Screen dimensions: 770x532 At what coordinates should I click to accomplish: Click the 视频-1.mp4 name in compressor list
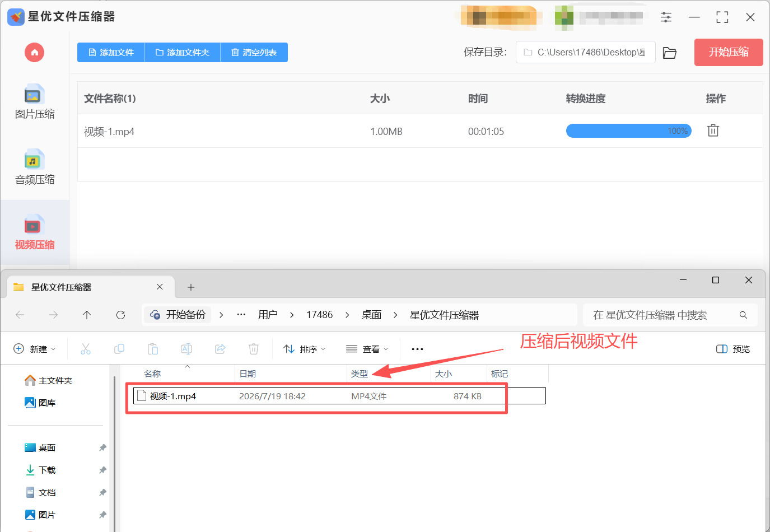point(109,132)
